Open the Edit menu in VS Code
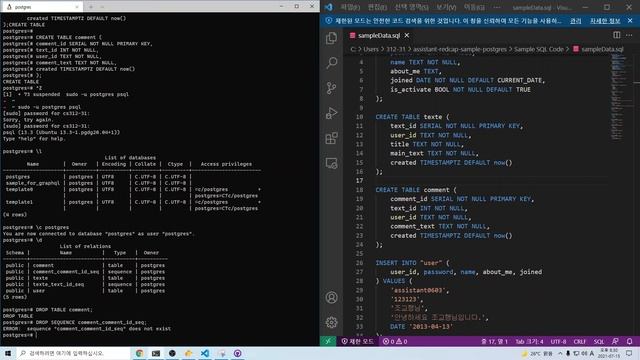The width and height of the screenshot is (640, 360). 377,7
